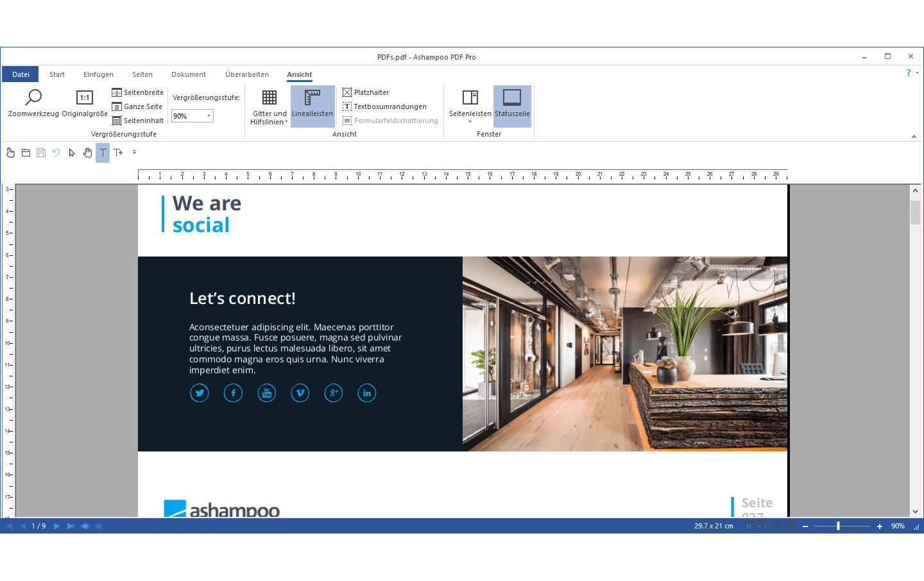Switch to the Start tab
This screenshot has height=581, width=924.
click(x=57, y=74)
